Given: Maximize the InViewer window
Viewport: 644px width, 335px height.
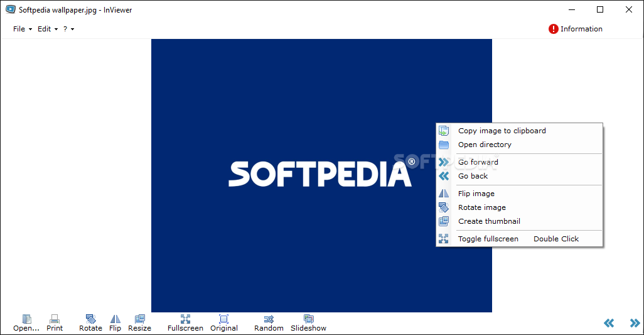Looking at the screenshot, I should (600, 9).
